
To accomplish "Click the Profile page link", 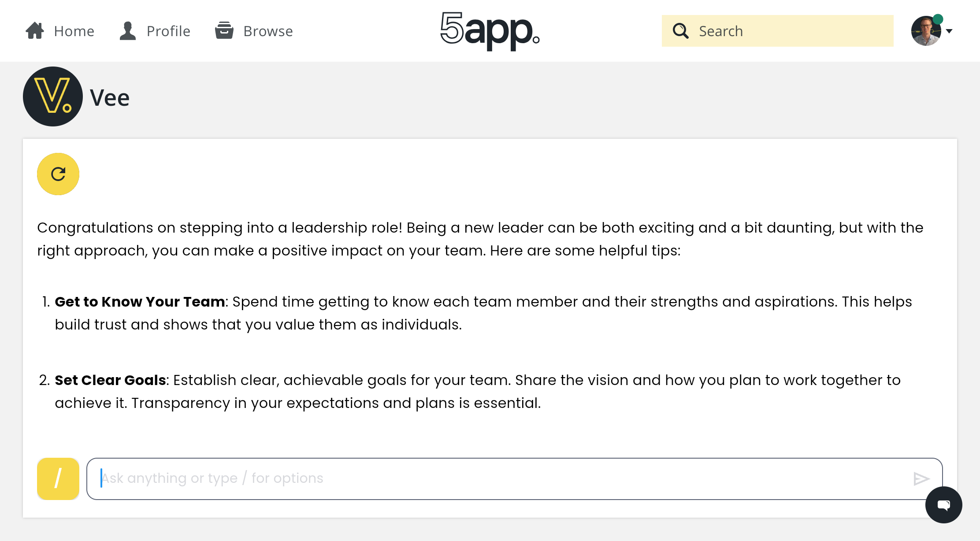I will tap(154, 30).
